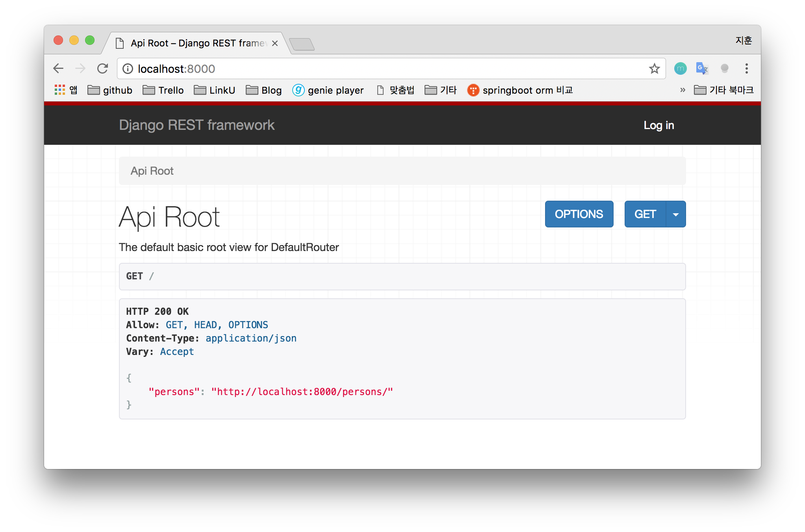Open the 기타 북마크 folder

pyautogui.click(x=723, y=90)
